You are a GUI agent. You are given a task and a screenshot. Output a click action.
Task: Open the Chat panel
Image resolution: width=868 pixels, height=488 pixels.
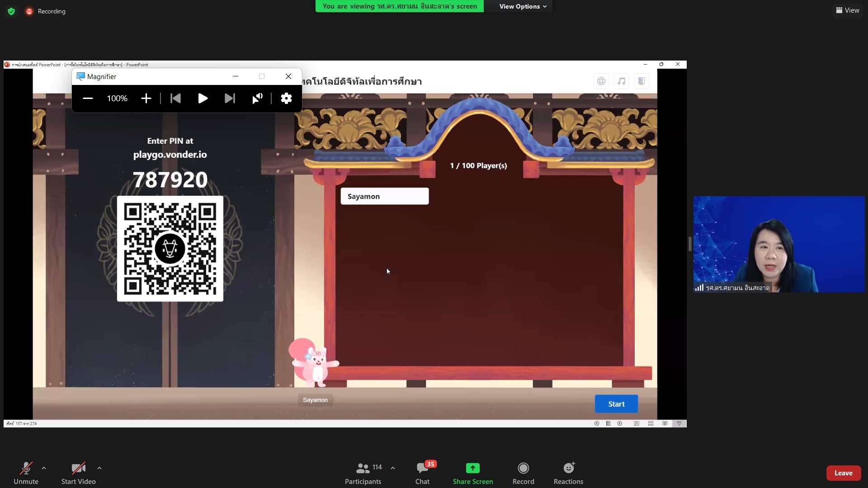(x=422, y=473)
